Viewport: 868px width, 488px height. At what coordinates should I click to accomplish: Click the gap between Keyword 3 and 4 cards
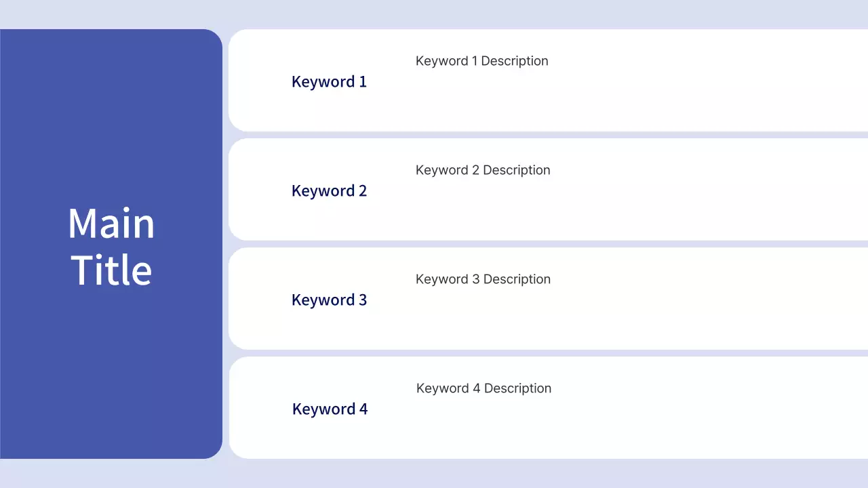(542, 353)
